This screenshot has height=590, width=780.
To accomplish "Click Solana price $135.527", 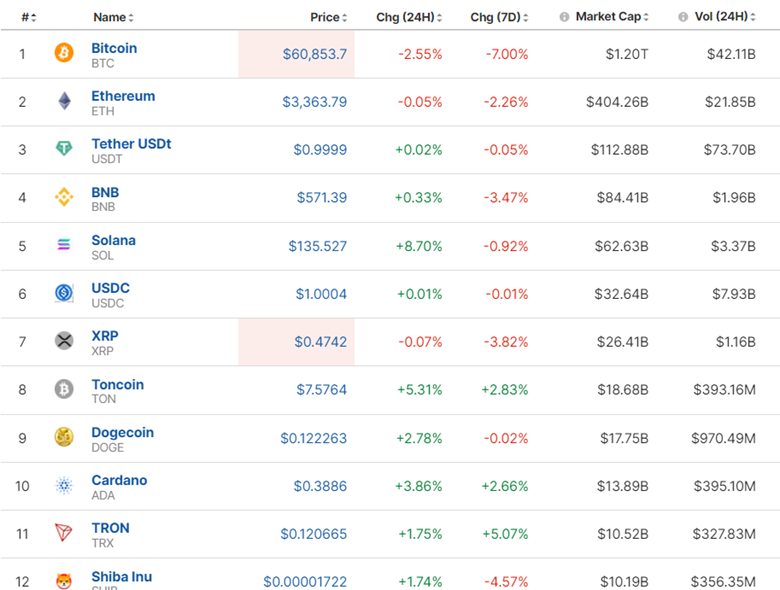I will (317, 246).
